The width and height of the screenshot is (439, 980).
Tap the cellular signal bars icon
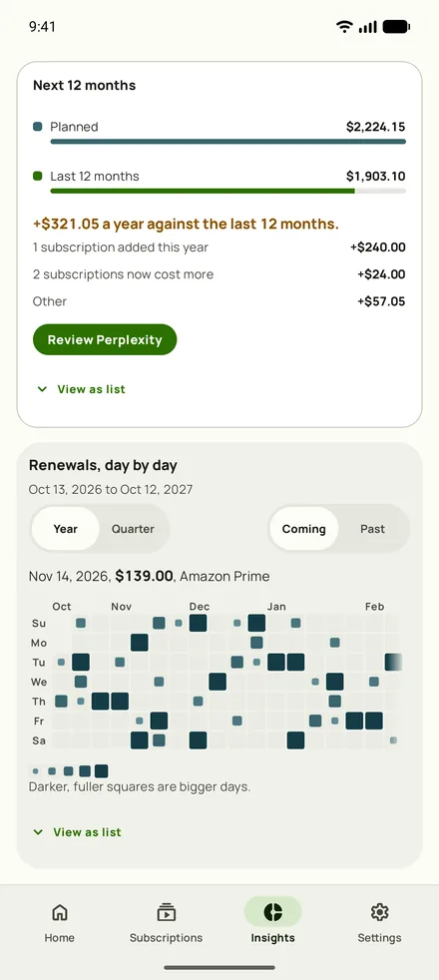tap(368, 26)
